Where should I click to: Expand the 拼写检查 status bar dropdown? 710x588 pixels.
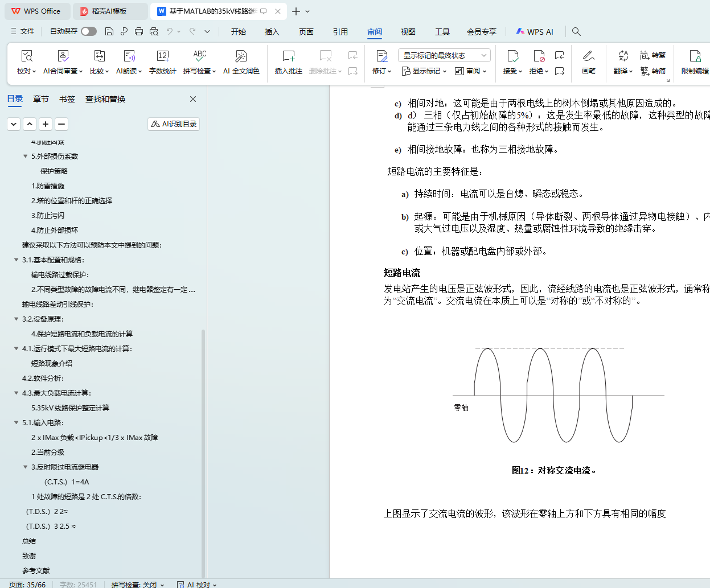(162, 585)
